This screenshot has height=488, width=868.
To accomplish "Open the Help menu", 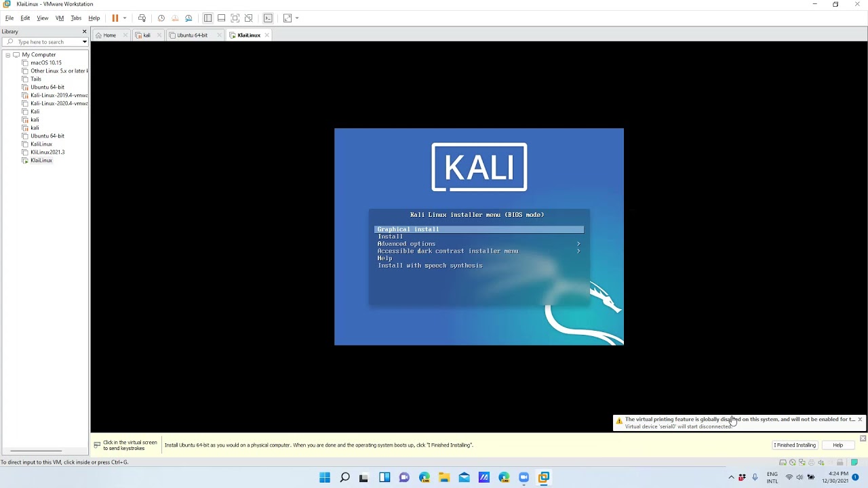I will coord(94,18).
